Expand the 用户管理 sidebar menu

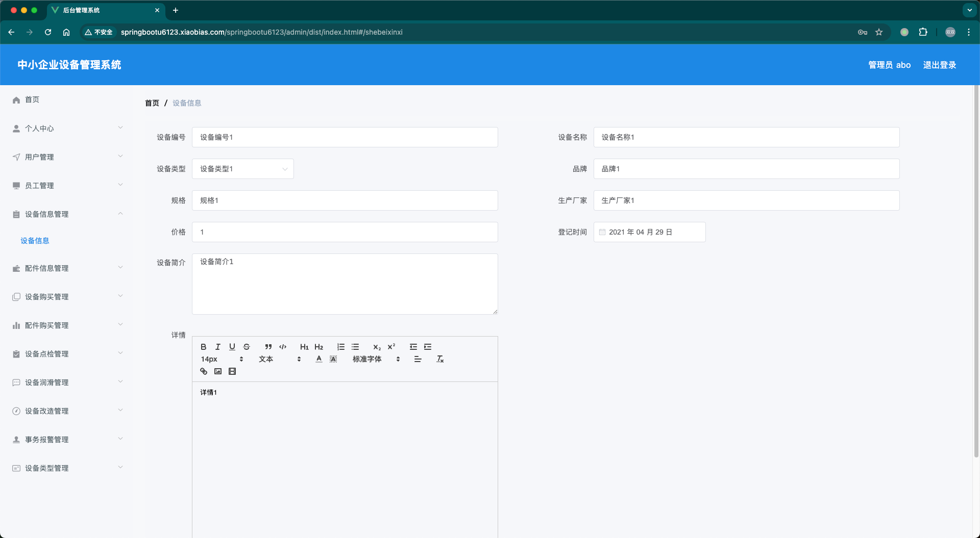(x=67, y=157)
